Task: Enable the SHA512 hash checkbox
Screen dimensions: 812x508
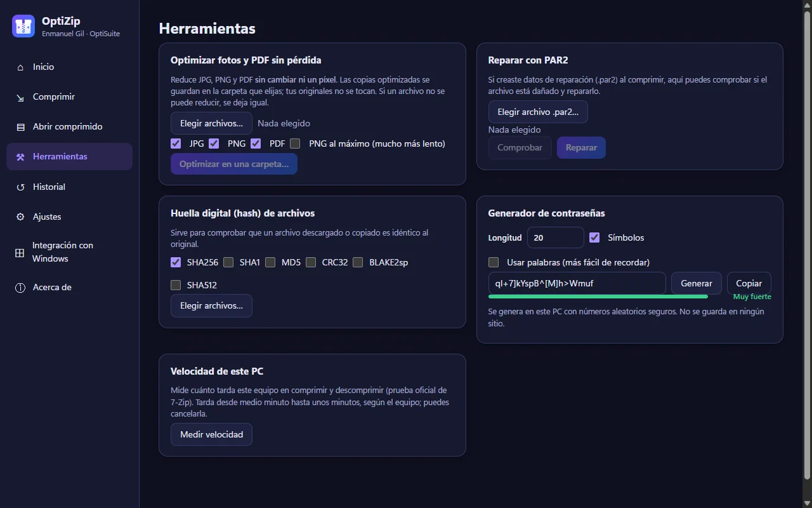Action: pyautogui.click(x=176, y=285)
